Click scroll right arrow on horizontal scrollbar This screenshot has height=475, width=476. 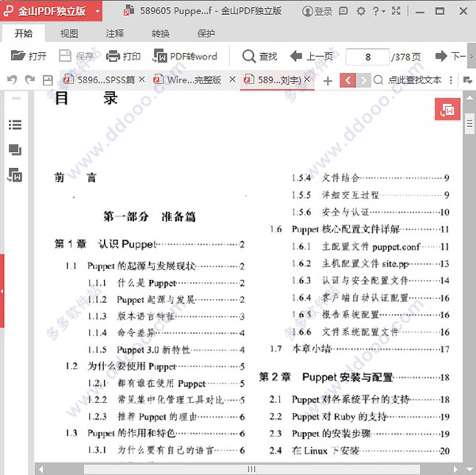[455, 469]
